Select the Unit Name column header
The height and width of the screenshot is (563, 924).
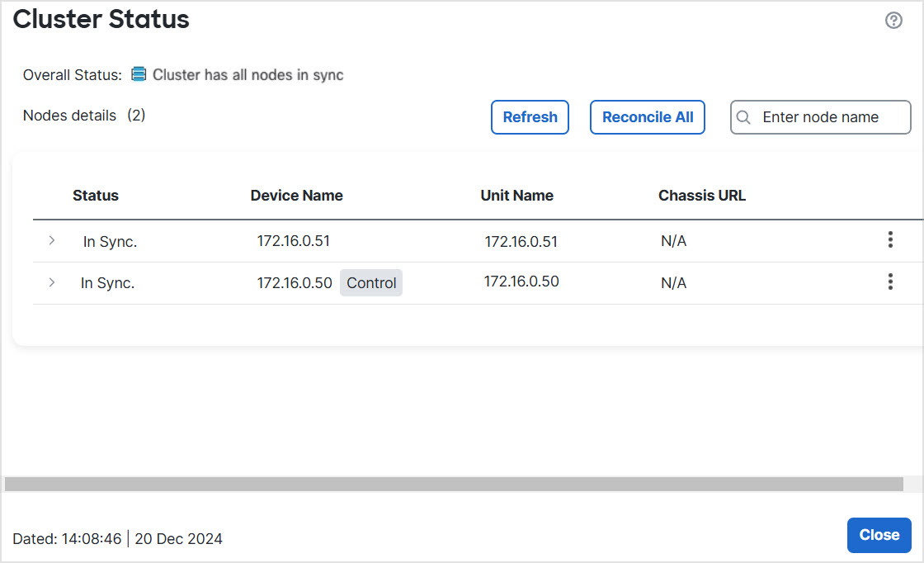coord(517,196)
